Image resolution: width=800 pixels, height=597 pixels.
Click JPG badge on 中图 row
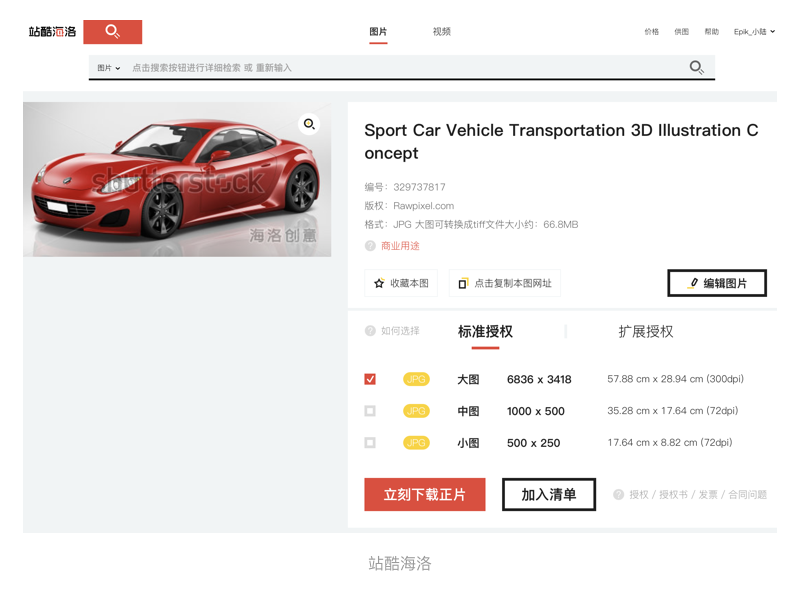(x=416, y=411)
